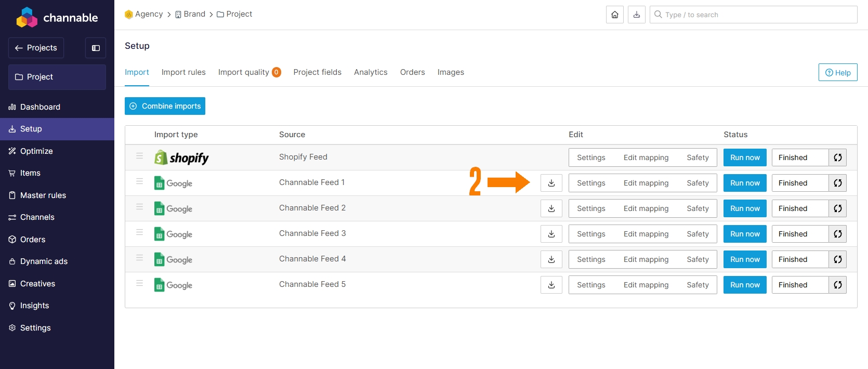Open Dashboard in the sidebar
This screenshot has height=369, width=868.
pos(57,107)
